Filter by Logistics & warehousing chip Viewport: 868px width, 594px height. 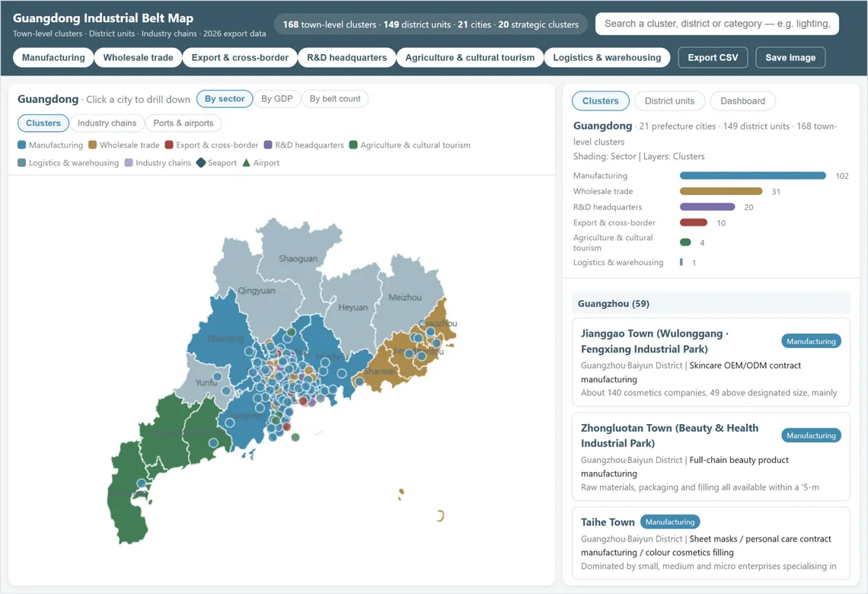607,58
